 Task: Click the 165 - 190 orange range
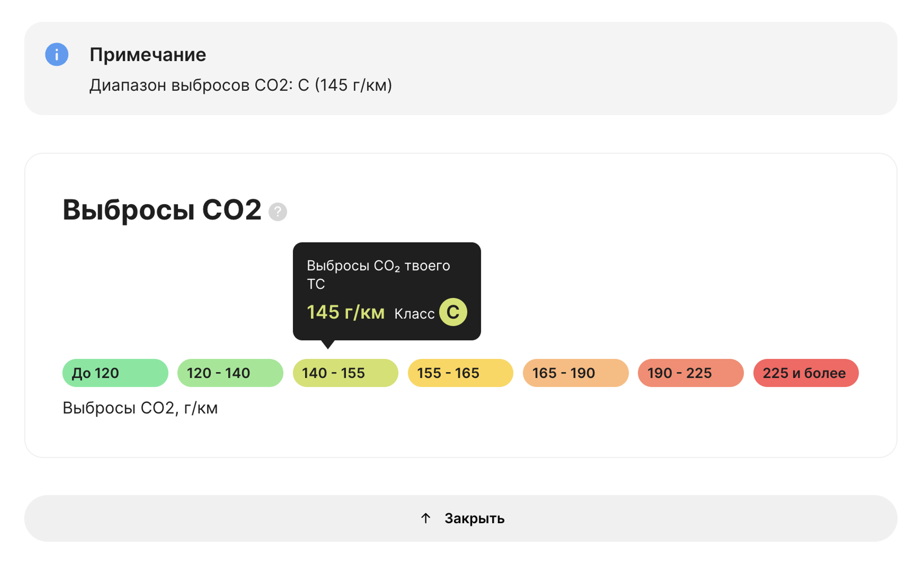pyautogui.click(x=576, y=373)
